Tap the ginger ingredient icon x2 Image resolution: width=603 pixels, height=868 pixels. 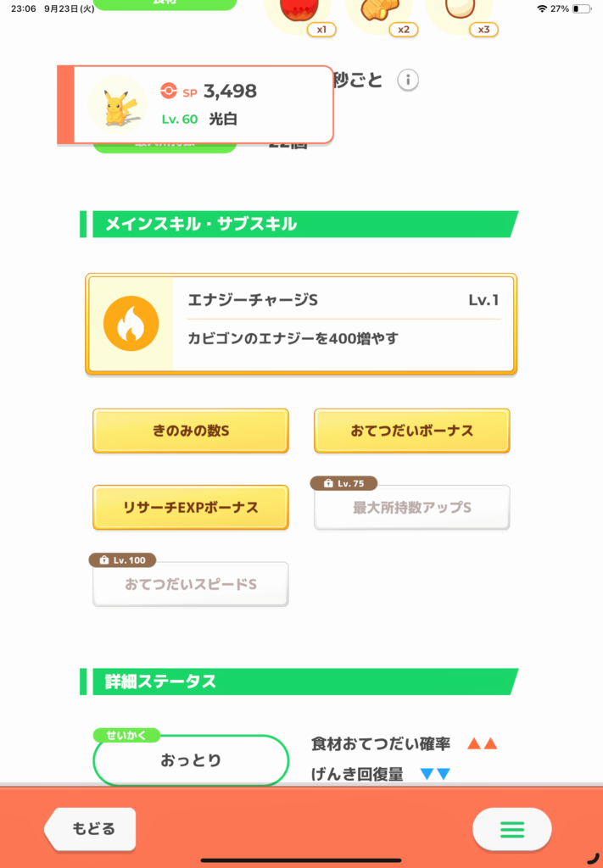coord(381,14)
